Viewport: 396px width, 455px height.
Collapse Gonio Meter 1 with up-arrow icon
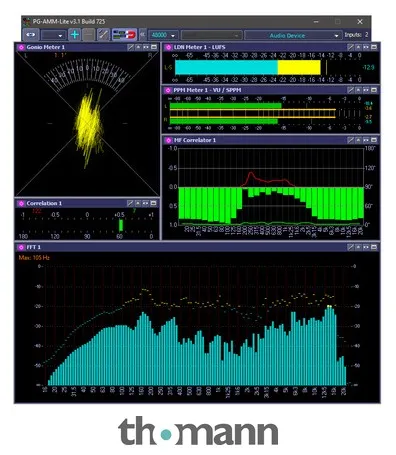coord(138,47)
